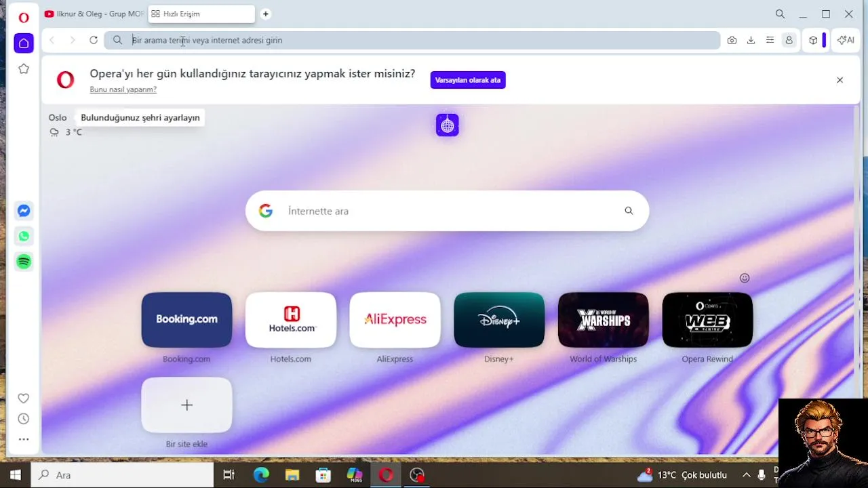Open a new tab with plus
Screen dimensions: 868x488
tap(266, 14)
